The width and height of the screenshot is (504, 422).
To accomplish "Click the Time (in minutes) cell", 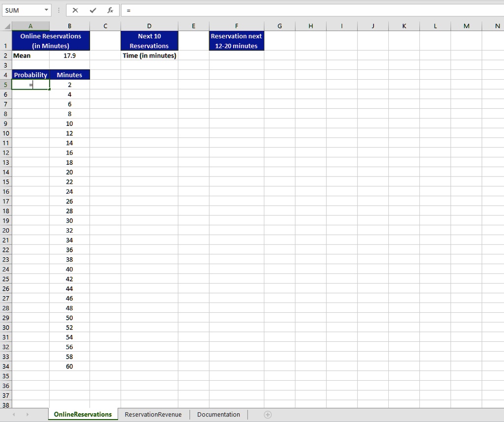I will [149, 56].
